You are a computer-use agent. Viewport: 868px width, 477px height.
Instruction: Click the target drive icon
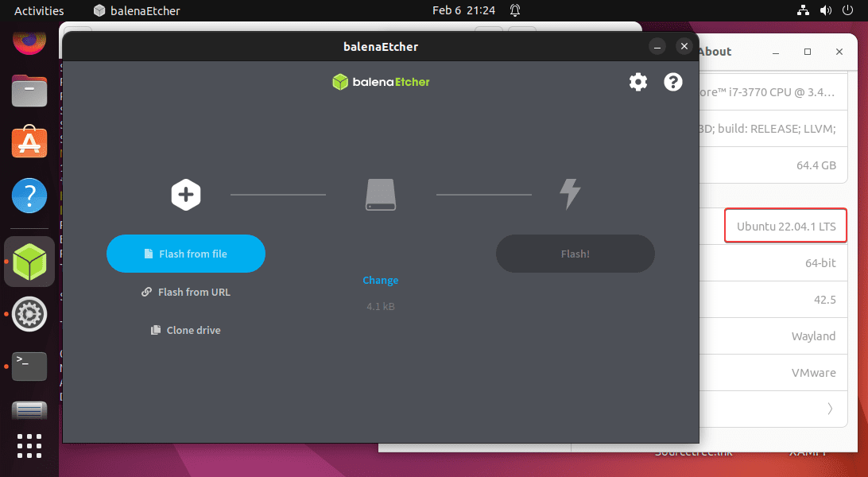[381, 195]
